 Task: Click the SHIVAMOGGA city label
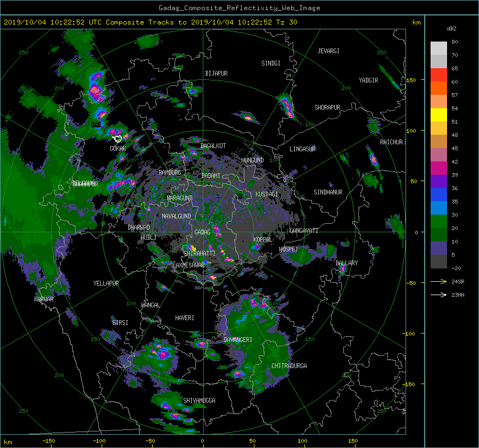[x=199, y=401]
